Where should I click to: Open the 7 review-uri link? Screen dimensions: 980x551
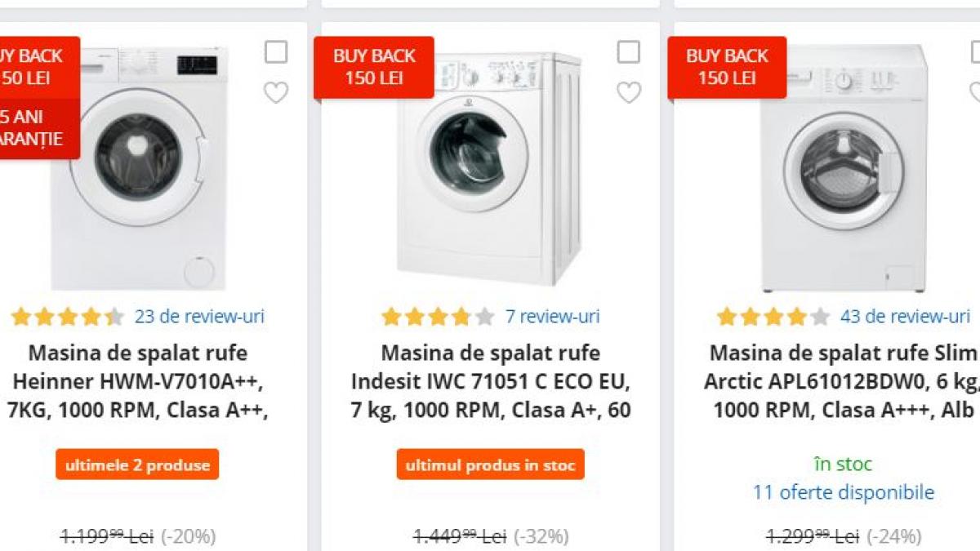pos(552,317)
